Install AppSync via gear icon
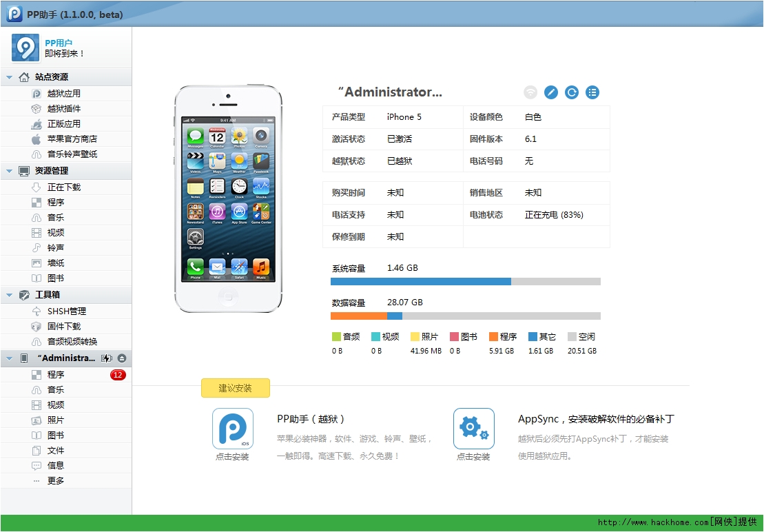 click(473, 429)
